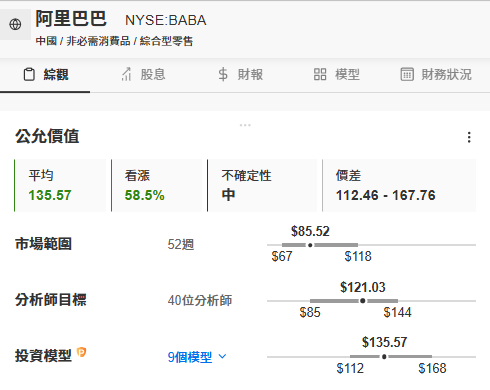Open the 財務狀況 tab
The width and height of the screenshot is (490, 390).
pos(436,75)
